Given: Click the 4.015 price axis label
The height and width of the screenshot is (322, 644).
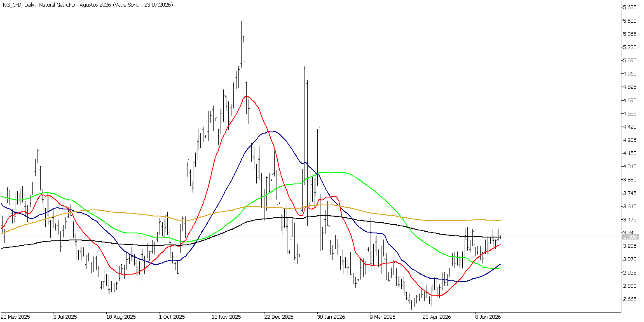Looking at the screenshot, I should (630, 166).
